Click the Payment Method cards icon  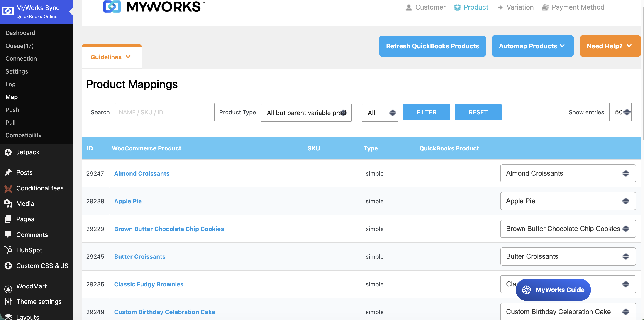(545, 7)
